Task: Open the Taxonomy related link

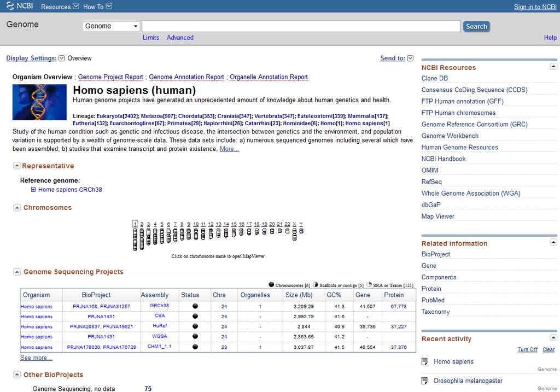Action: click(x=435, y=312)
